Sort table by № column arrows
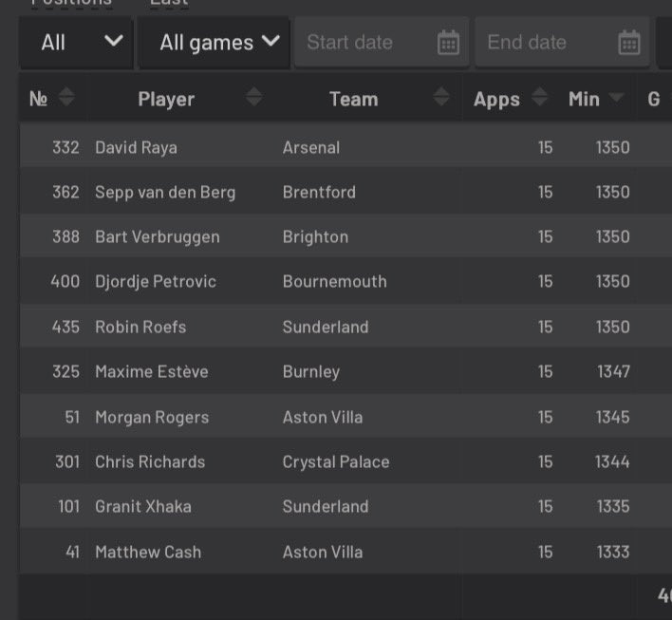Screen dimensions: 672x620 [x=66, y=97]
